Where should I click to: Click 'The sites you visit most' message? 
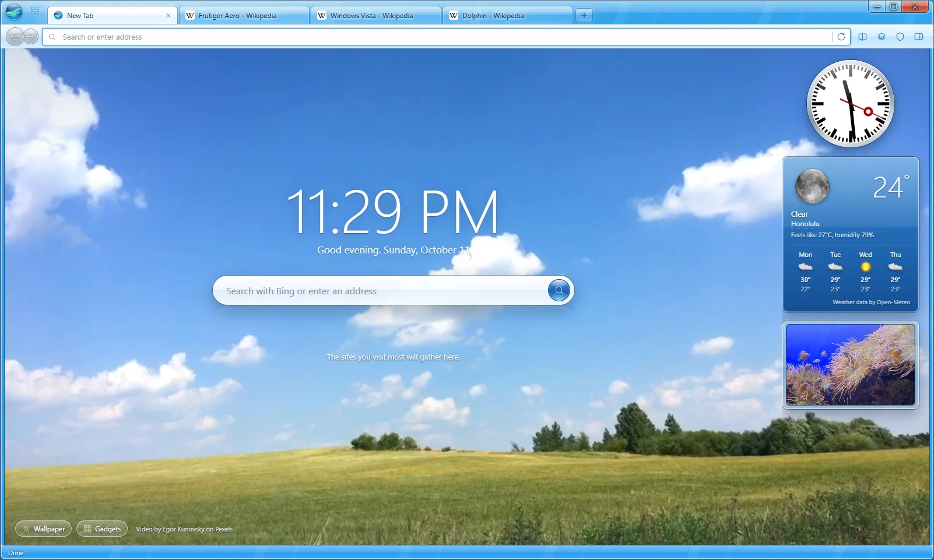[394, 357]
